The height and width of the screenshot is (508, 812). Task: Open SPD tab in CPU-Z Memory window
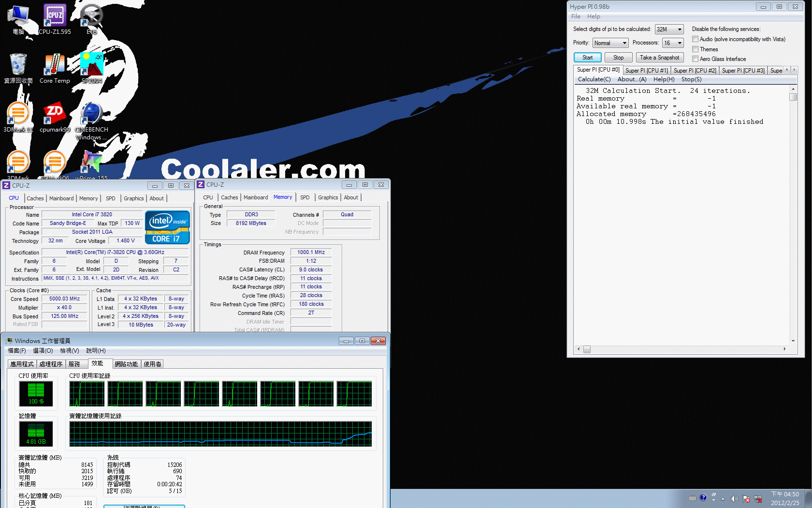(x=304, y=197)
